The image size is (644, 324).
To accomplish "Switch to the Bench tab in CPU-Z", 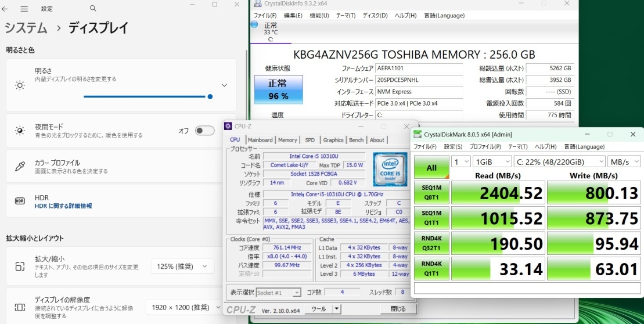I will point(356,140).
